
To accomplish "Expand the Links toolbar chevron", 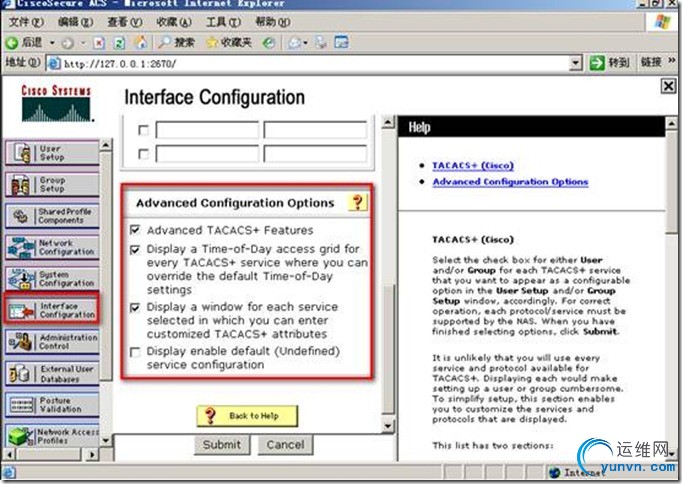I will click(672, 60).
